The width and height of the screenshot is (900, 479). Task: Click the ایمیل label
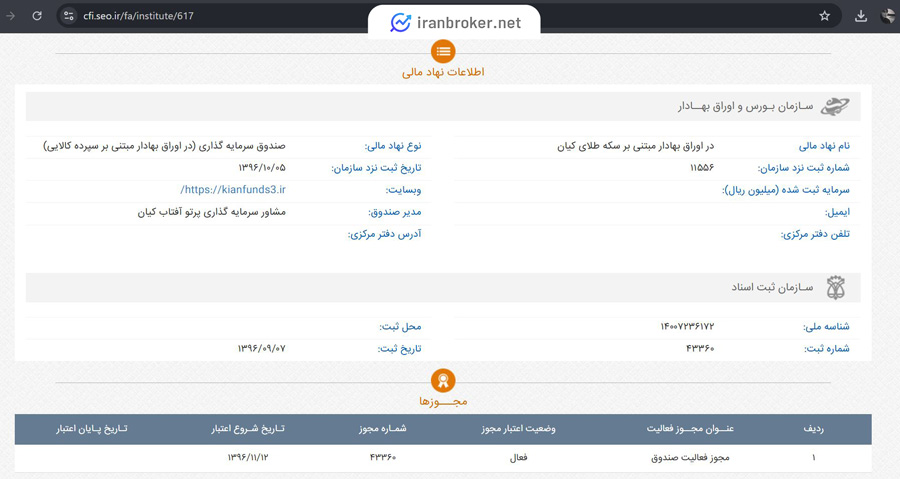click(x=837, y=212)
